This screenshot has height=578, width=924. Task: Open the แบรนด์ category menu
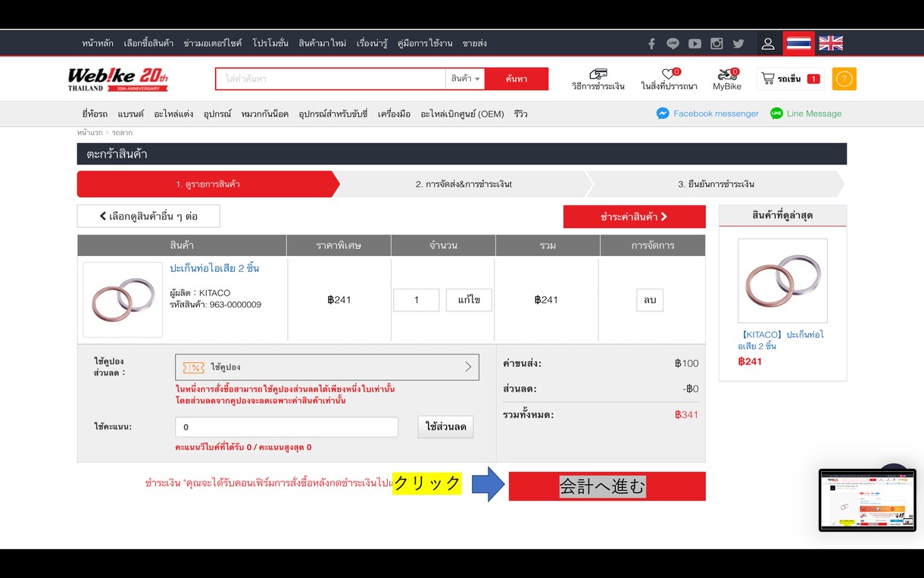tap(130, 114)
